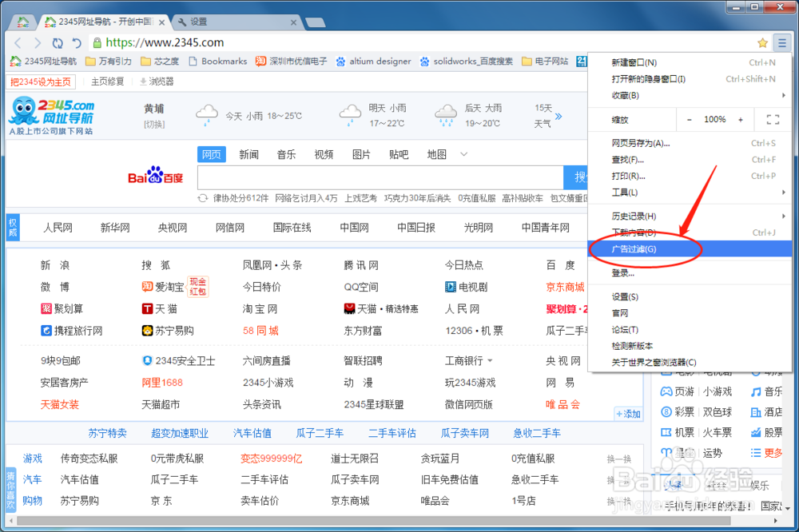This screenshot has height=532, width=799.
Task: Open the 登录... menu item
Action: pos(690,273)
